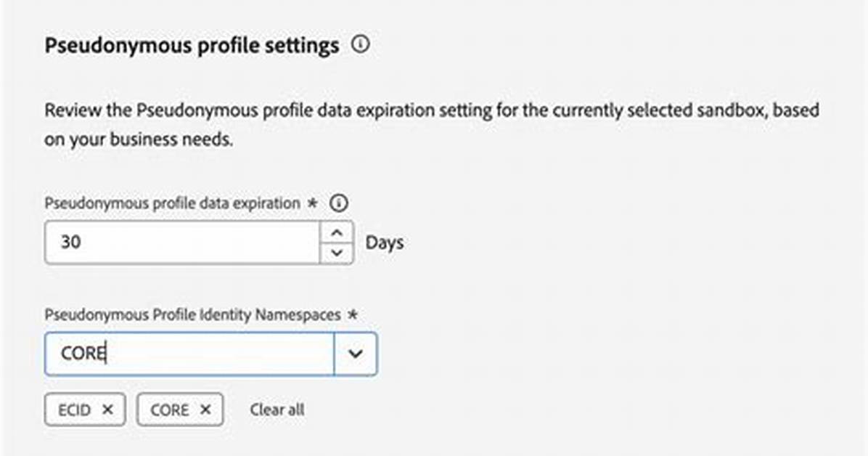Click the sandbox expiration description paragraph
Image resolution: width=868 pixels, height=456 pixels.
pos(432,125)
